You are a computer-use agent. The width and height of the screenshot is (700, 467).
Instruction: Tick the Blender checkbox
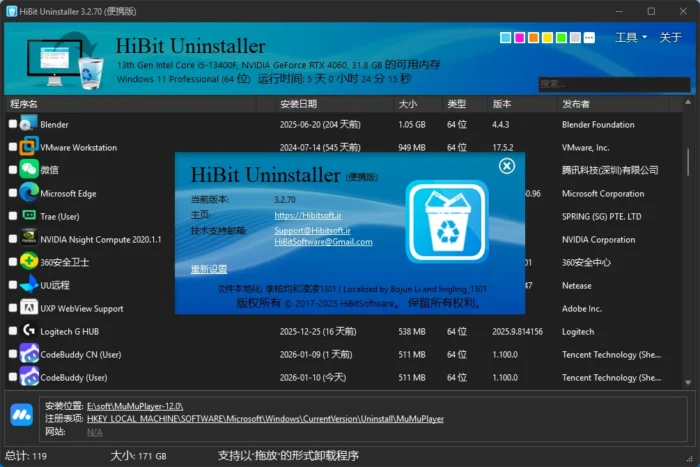click(13, 124)
